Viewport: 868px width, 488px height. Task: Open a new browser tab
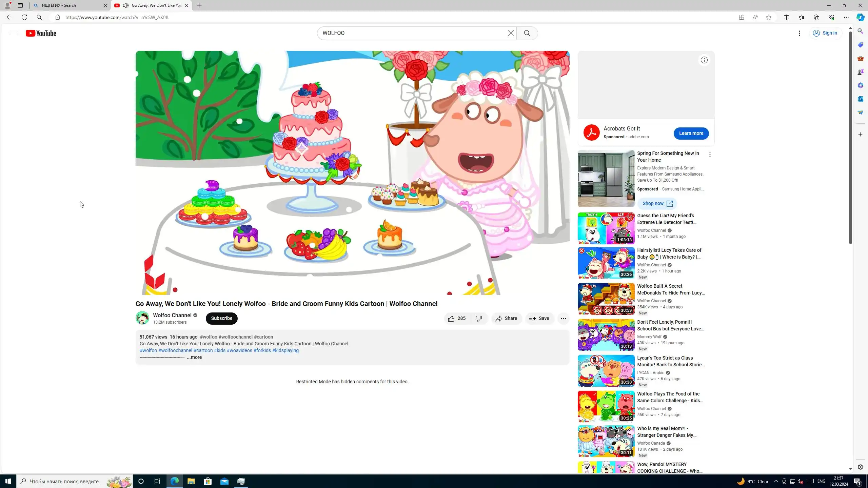click(x=199, y=5)
